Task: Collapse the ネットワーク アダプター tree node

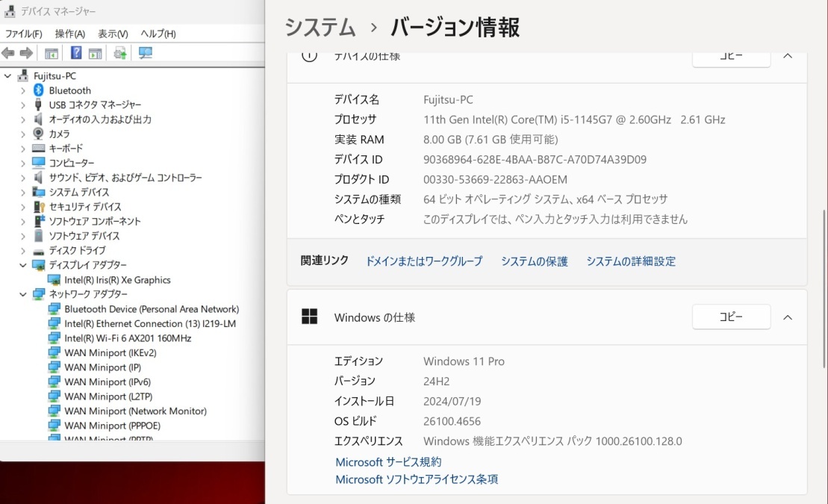Action: click(23, 295)
